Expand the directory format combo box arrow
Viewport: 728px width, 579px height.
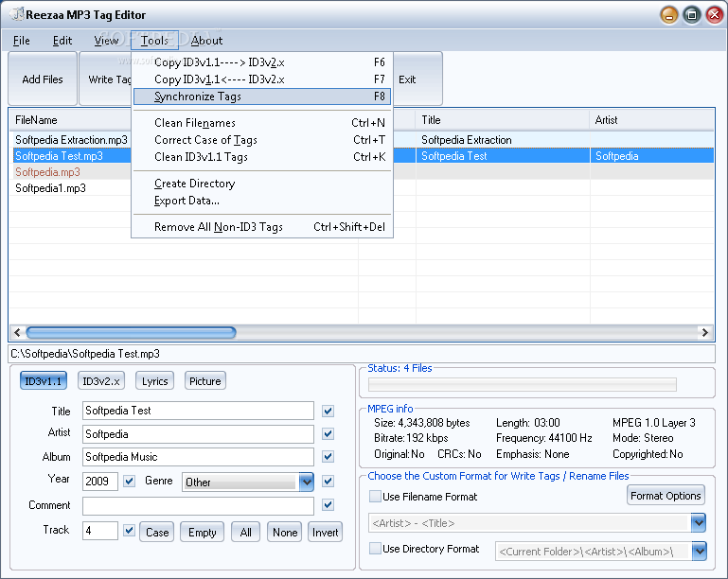point(700,552)
